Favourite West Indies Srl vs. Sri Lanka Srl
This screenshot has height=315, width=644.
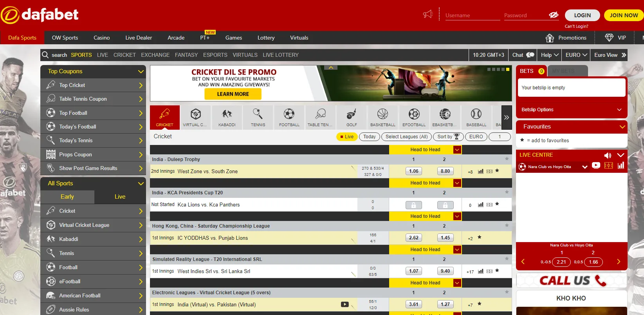coord(497,271)
